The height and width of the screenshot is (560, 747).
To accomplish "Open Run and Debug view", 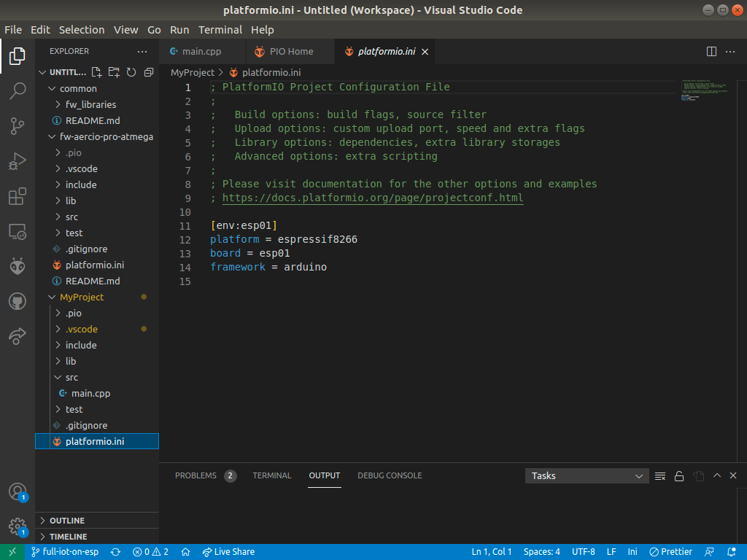I will pos(18,161).
